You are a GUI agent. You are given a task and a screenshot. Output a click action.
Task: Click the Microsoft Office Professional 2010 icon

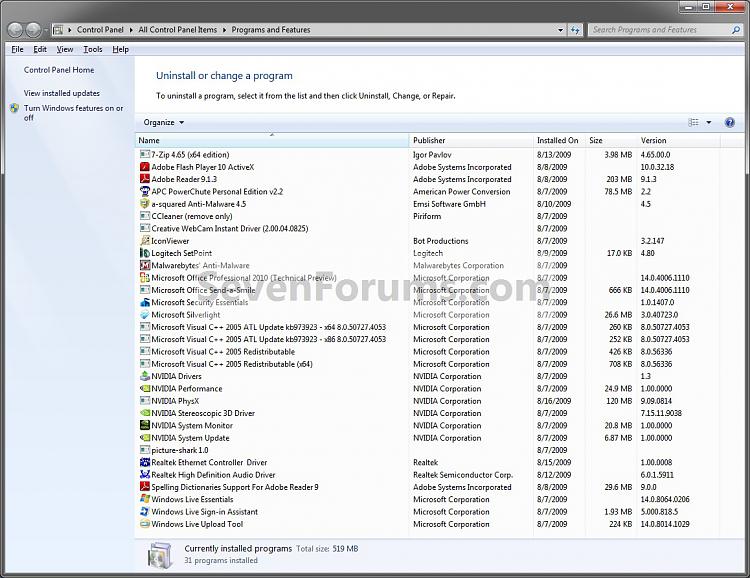coord(144,278)
